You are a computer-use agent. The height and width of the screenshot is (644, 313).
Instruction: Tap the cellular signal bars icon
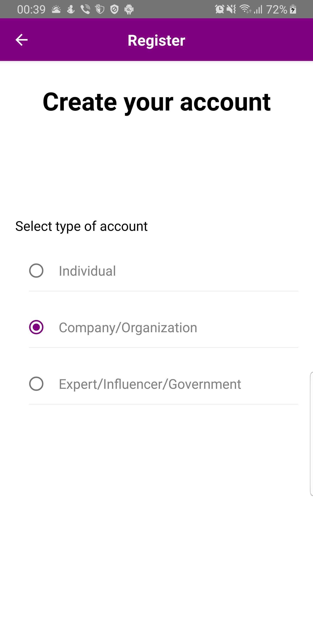click(258, 10)
